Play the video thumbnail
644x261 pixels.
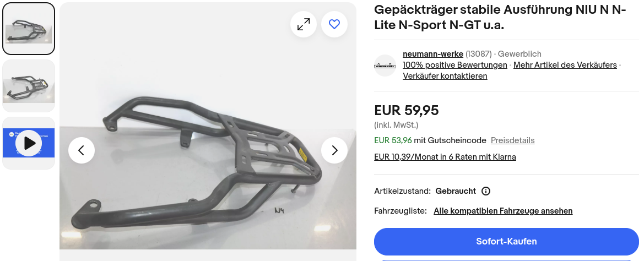(29, 143)
